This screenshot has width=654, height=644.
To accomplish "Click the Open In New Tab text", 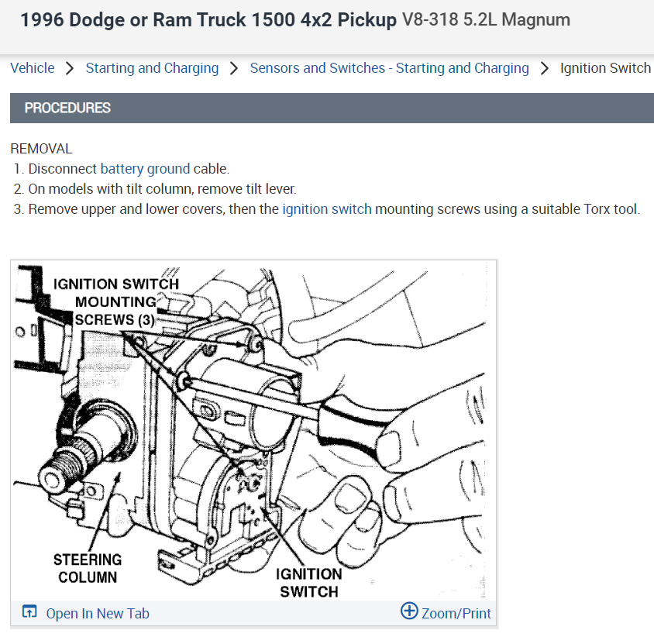I will 98,614.
